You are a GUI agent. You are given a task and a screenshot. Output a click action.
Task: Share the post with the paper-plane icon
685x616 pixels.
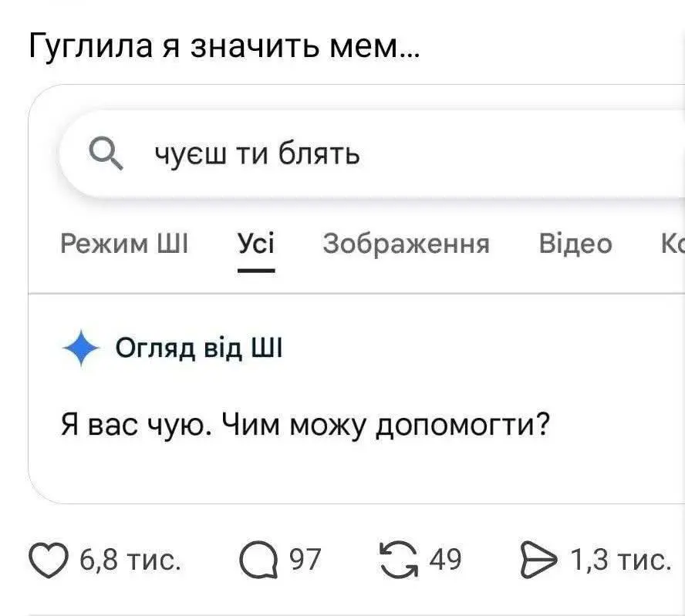tap(538, 560)
